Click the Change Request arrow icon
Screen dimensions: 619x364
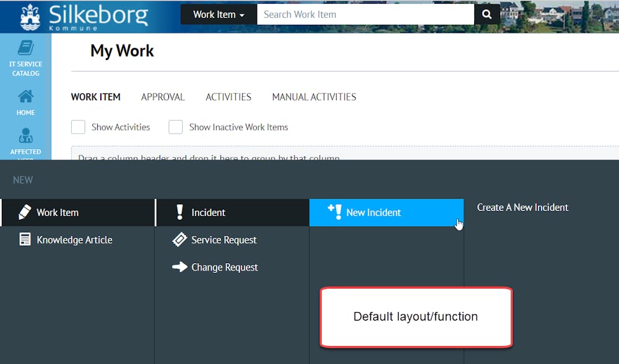(x=180, y=267)
